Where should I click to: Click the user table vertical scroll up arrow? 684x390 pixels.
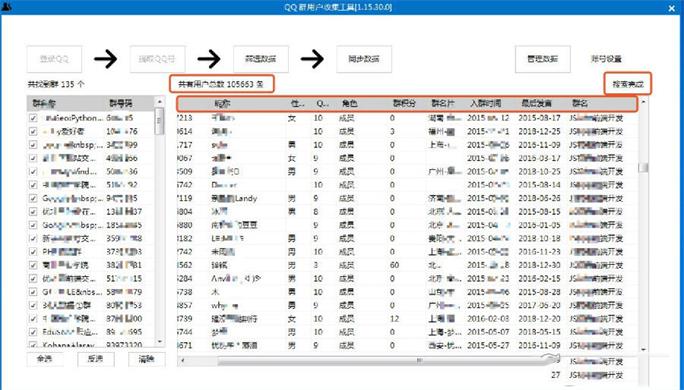[x=643, y=102]
